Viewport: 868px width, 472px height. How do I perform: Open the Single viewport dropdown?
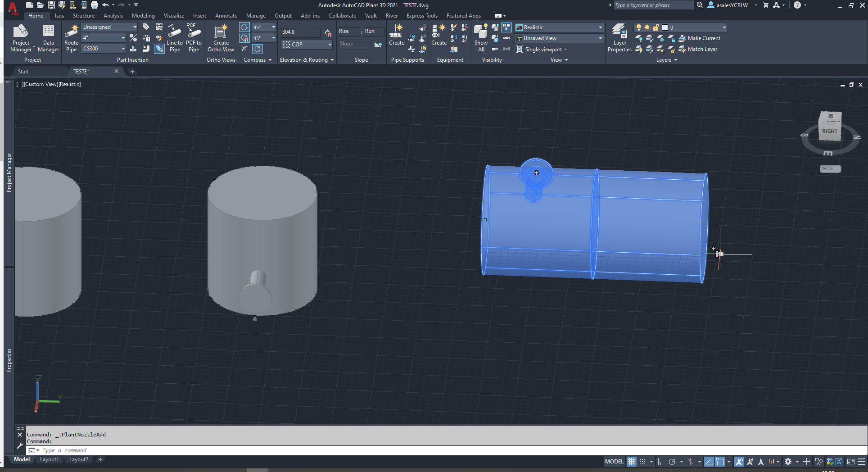coord(542,50)
